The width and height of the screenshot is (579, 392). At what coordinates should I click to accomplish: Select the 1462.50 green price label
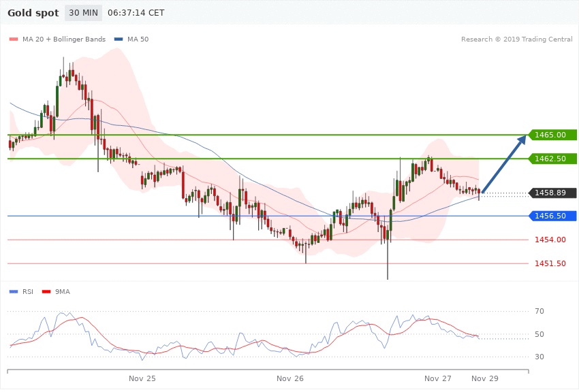tap(552, 159)
